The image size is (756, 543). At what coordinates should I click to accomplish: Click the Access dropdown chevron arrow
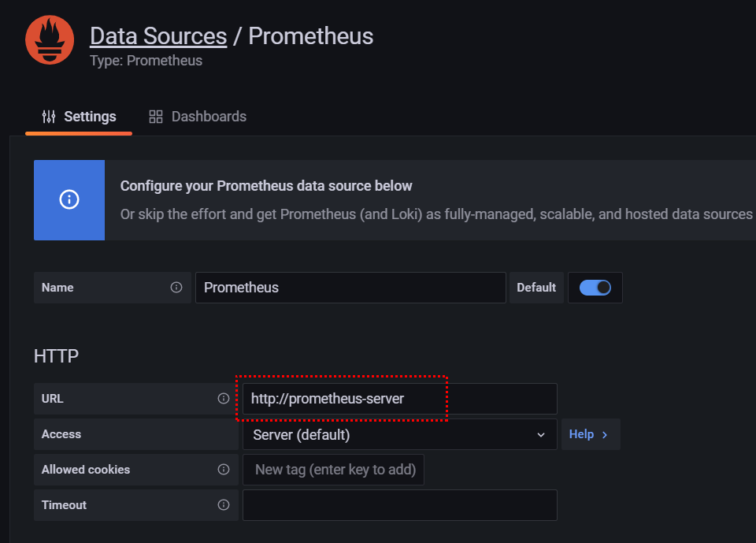point(541,434)
